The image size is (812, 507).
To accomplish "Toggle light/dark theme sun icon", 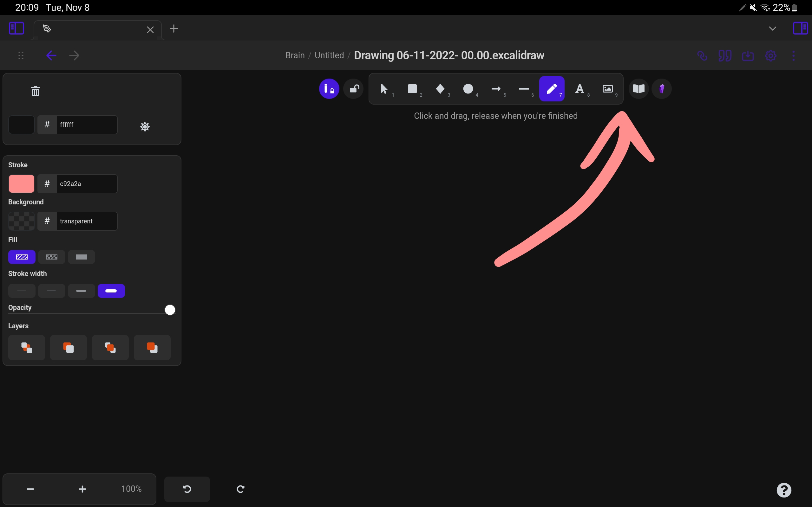I will coord(145,127).
